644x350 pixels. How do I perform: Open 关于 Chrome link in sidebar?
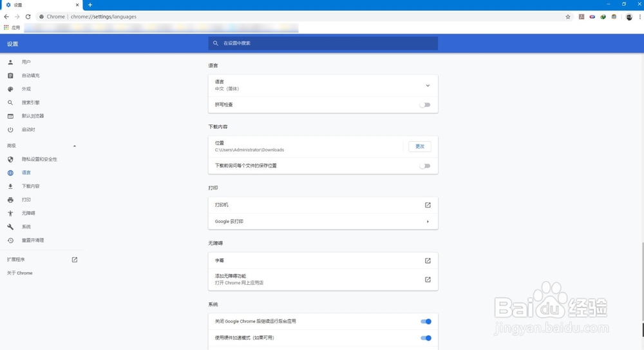[x=20, y=273]
